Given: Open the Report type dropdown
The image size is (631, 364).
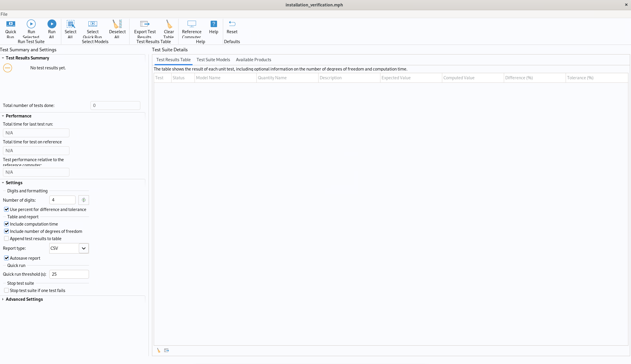Looking at the screenshot, I should point(84,248).
